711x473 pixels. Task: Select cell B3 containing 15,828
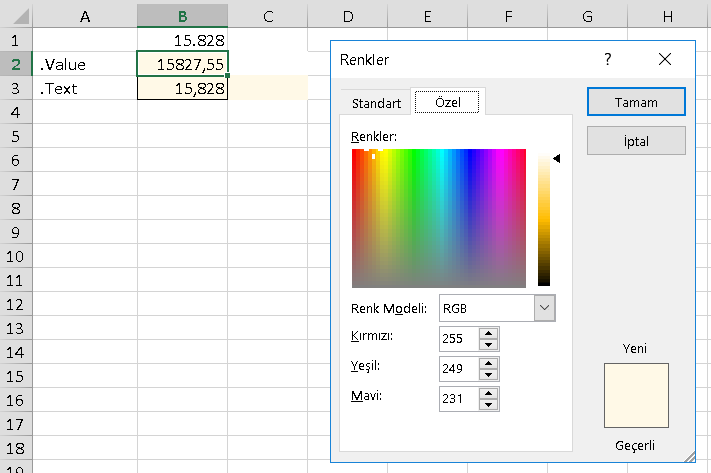[x=182, y=88]
